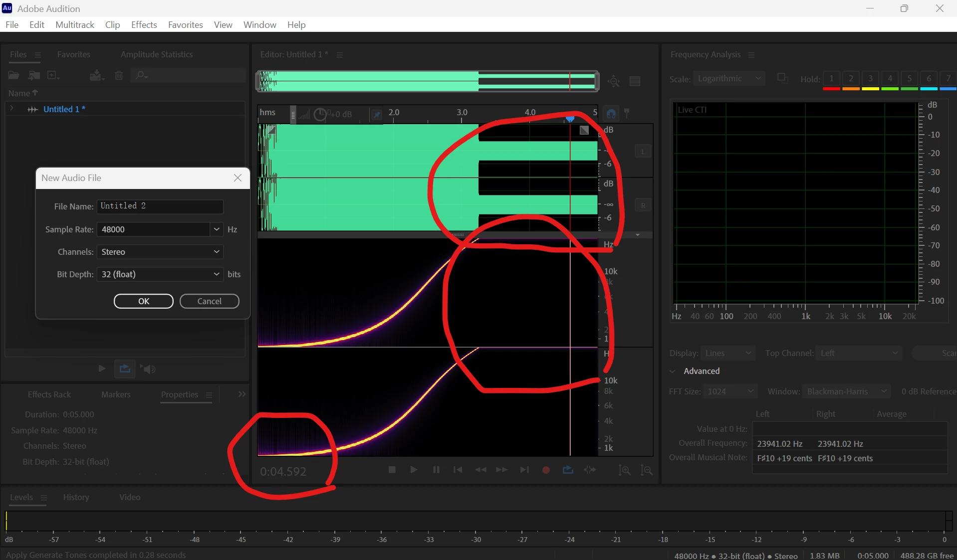Click the New File plus icon
Screen dimensions: 957x560
tap(53, 75)
